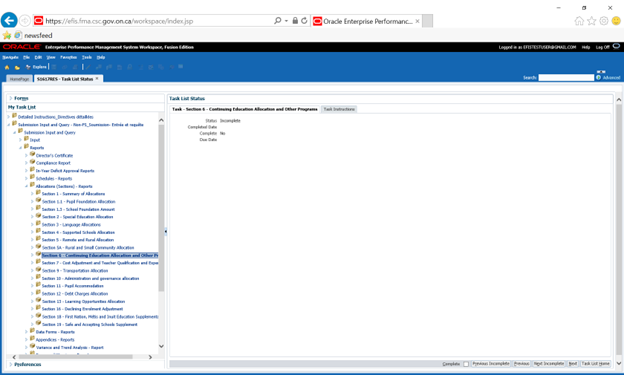Viewport: 624px width, 375px height.
Task: Click the Compliance Report task icon
Action: pos(33,162)
